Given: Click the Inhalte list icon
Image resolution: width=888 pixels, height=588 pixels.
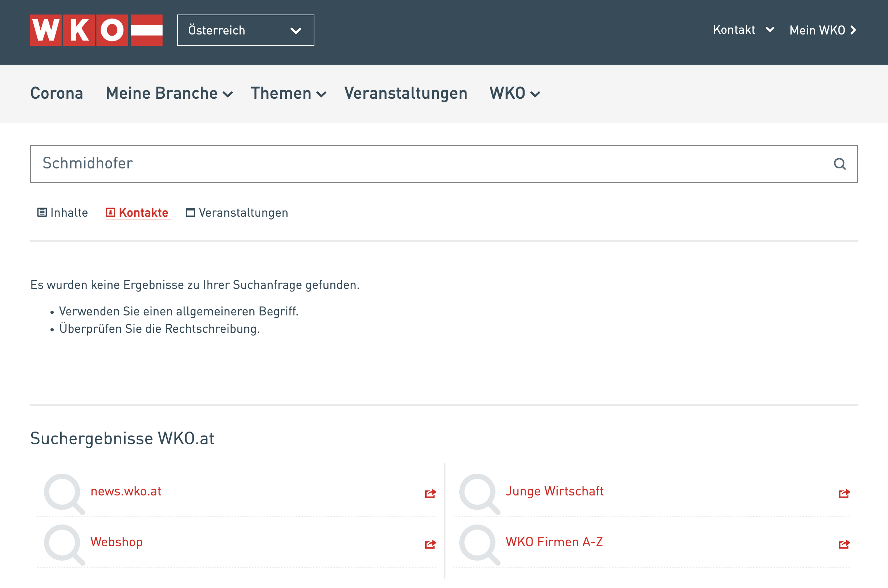Looking at the screenshot, I should pyautogui.click(x=42, y=212).
